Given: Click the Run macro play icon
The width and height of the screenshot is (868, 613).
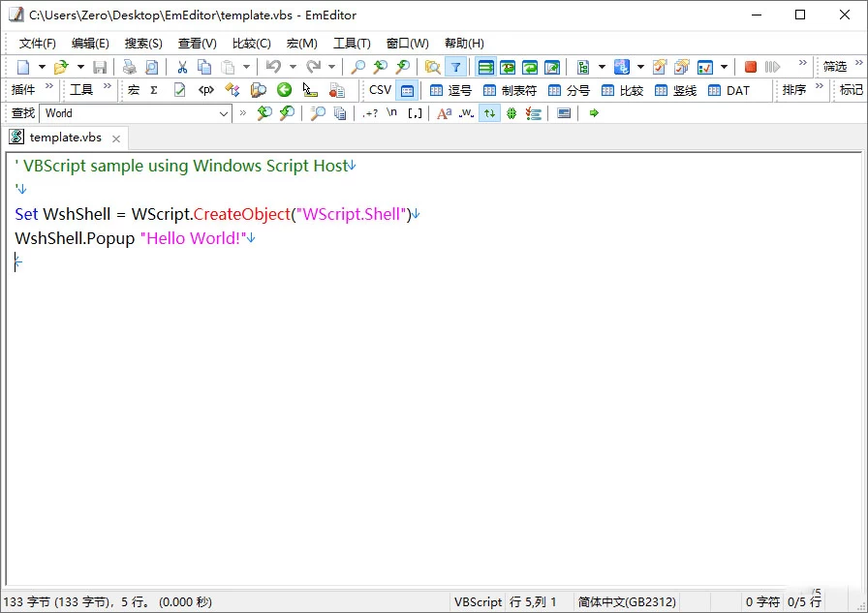Looking at the screenshot, I should pyautogui.click(x=772, y=67).
